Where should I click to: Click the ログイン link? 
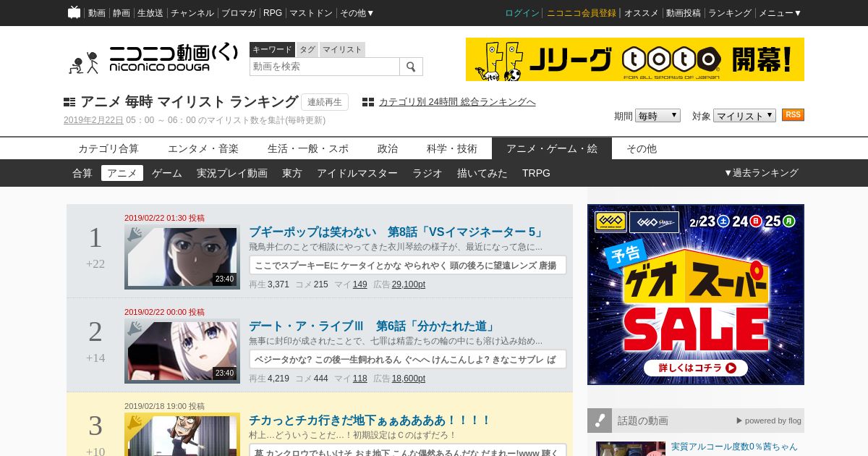pyautogui.click(x=522, y=13)
